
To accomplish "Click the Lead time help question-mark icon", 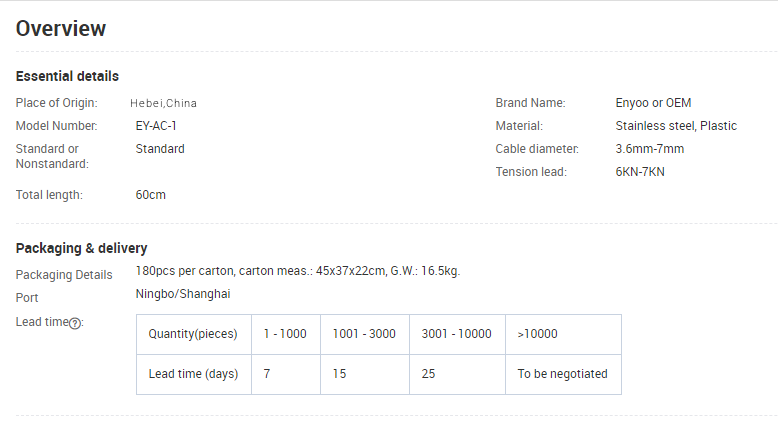I will click(x=75, y=323).
